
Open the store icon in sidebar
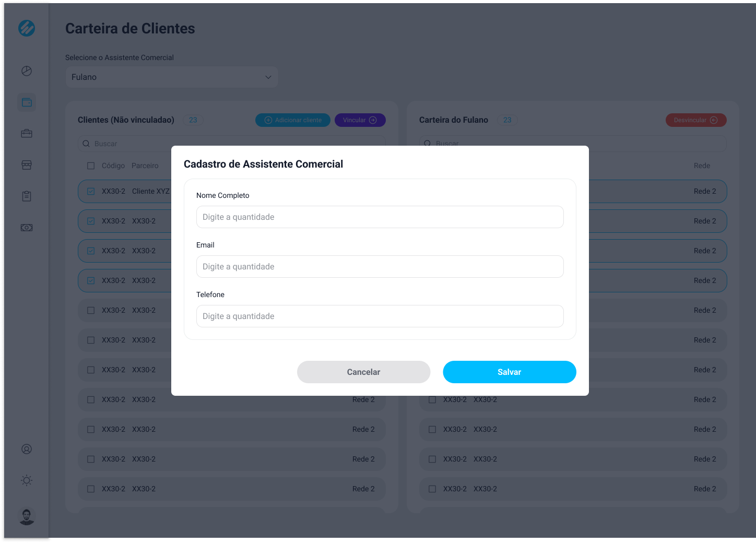click(x=27, y=165)
